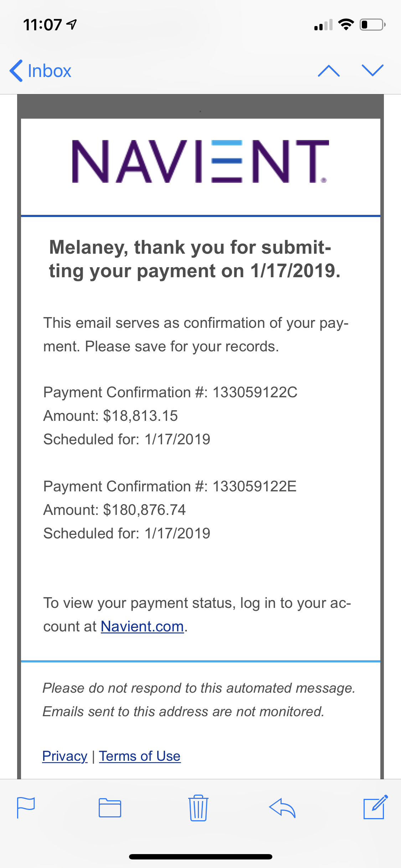Screen dimensions: 401x868
Task: Tap the 11:07 clock in status bar
Action: (42, 25)
